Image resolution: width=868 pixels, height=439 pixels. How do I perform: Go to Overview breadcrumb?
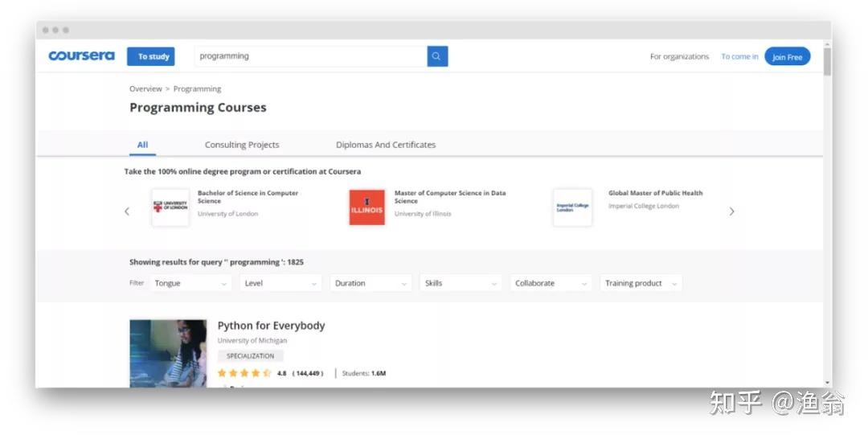click(145, 88)
